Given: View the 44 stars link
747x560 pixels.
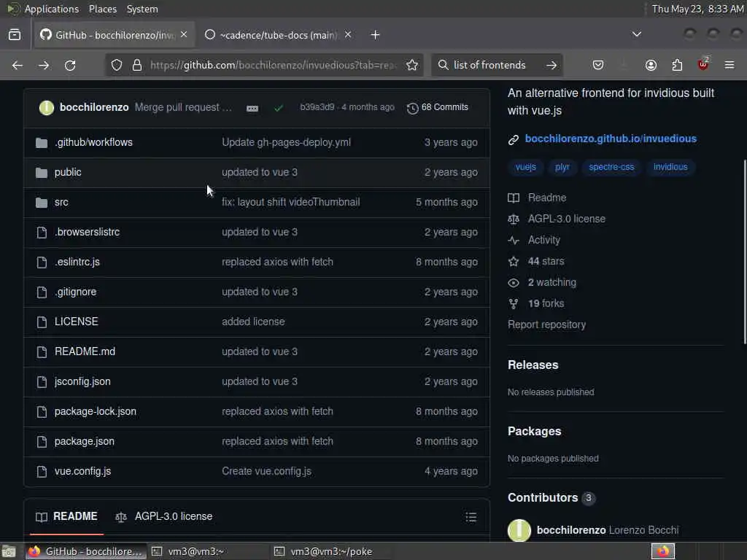Looking at the screenshot, I should pos(536,262).
